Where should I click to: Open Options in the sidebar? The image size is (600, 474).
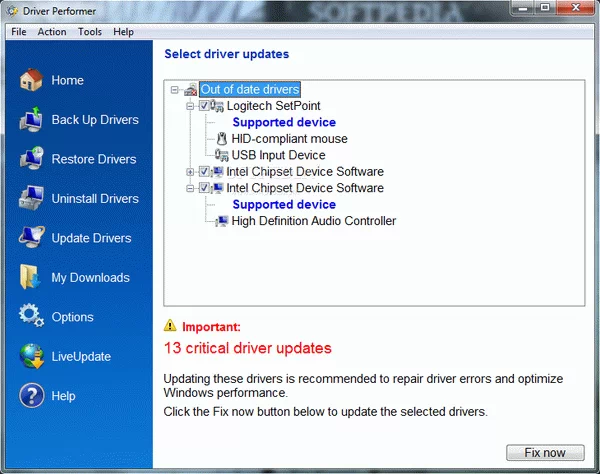point(72,317)
